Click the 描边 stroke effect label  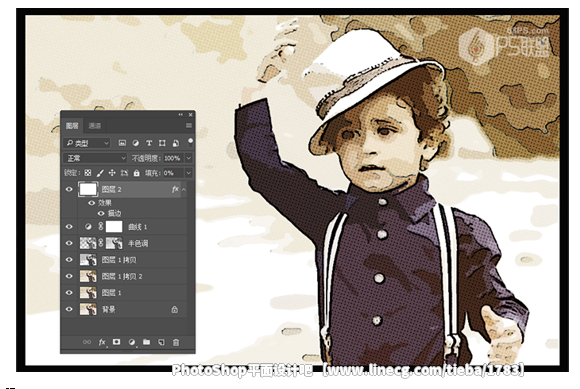(114, 213)
